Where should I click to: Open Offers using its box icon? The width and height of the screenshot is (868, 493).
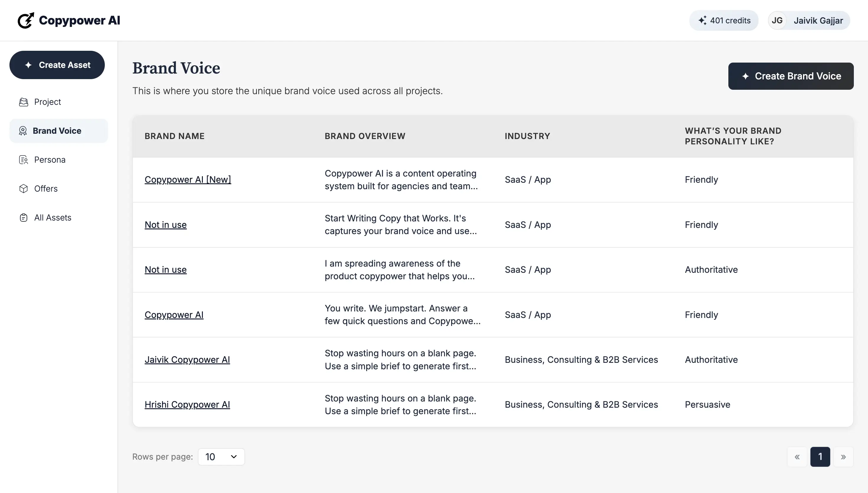pos(23,189)
